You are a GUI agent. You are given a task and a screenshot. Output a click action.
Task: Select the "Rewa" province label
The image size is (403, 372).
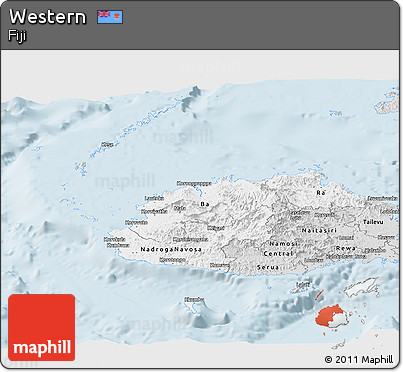pyautogui.click(x=346, y=248)
